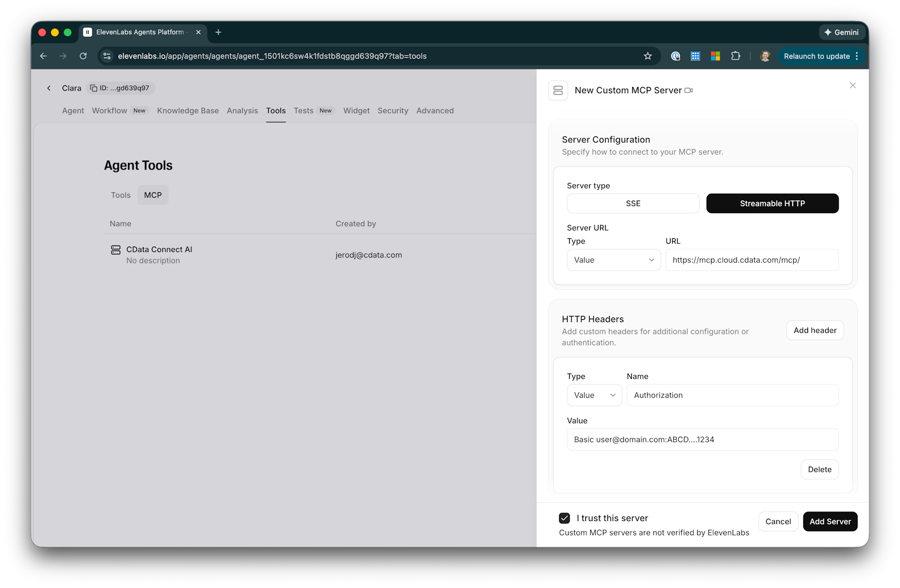Open the browser Extensions puzzle icon
Screen dimensions: 900x588
click(735, 56)
